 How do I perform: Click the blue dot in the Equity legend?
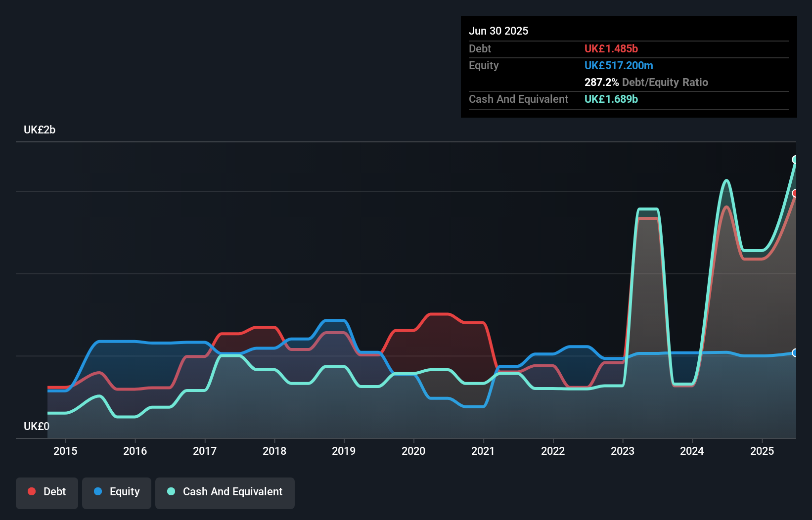[98, 491]
